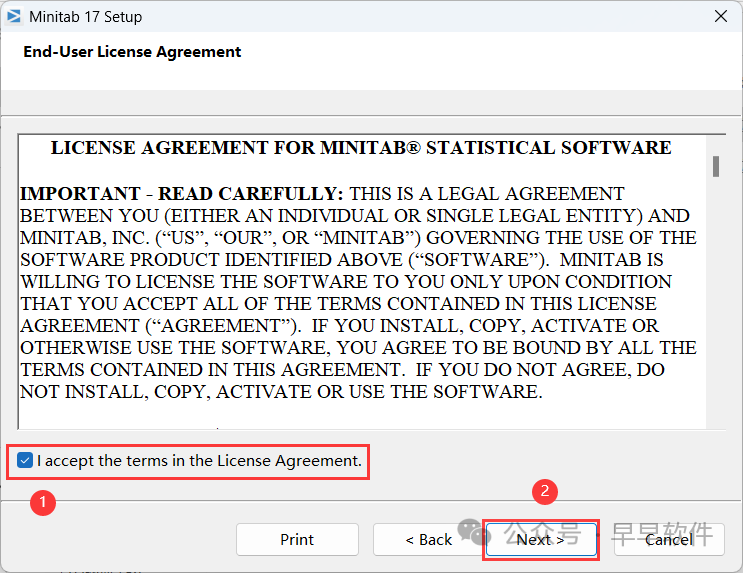Print the license agreement
The height and width of the screenshot is (573, 743).
[297, 539]
